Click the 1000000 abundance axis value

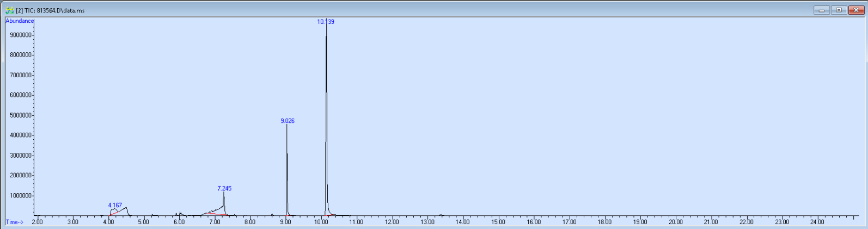click(21, 196)
